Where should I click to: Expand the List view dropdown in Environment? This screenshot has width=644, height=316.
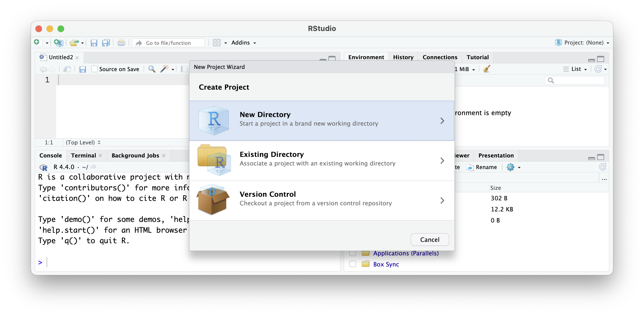pos(578,69)
